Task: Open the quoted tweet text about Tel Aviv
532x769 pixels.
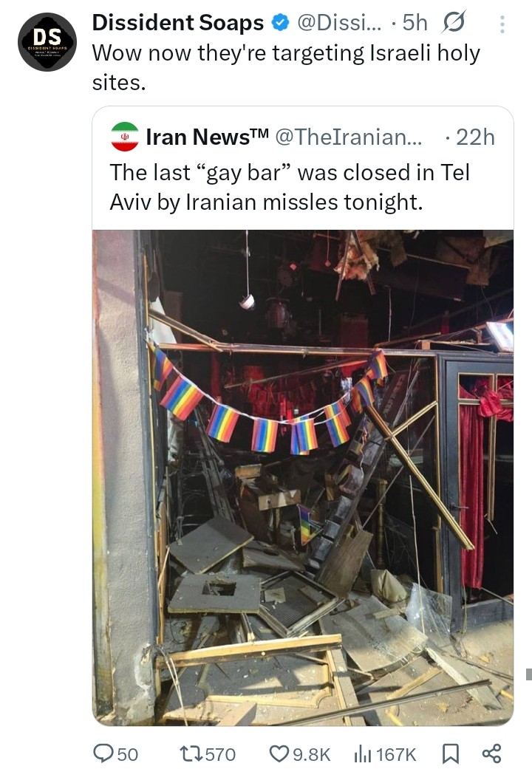Action: (290, 188)
